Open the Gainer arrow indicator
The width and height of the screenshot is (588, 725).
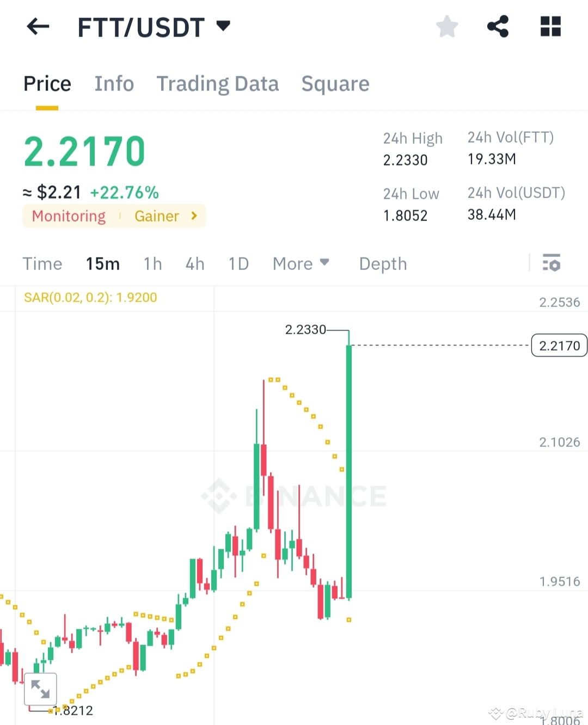pos(193,216)
